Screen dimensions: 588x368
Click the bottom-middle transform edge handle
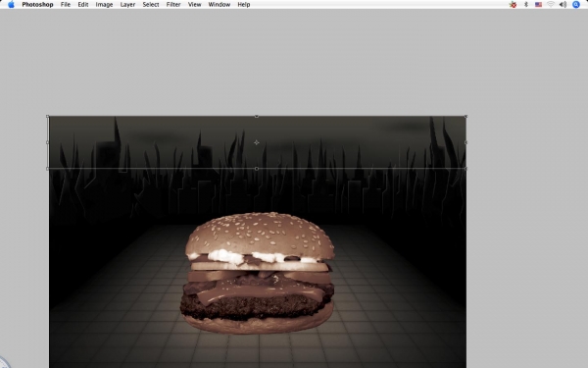click(x=257, y=169)
